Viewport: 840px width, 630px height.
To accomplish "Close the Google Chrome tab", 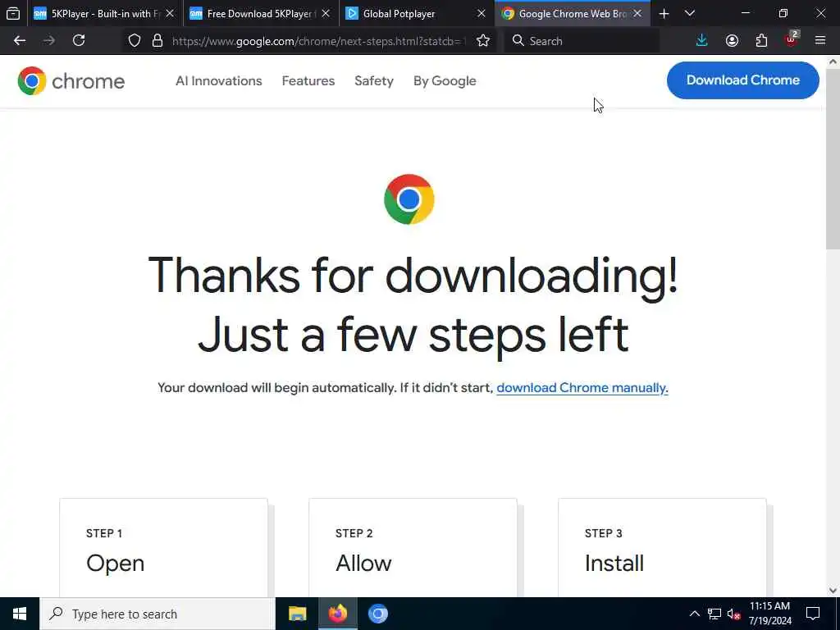I will tap(637, 14).
